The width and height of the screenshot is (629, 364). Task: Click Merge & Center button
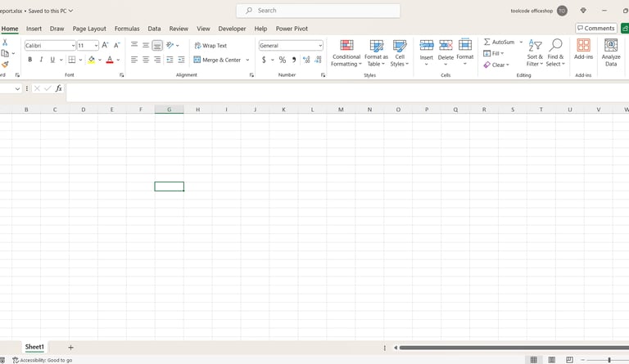click(x=217, y=60)
